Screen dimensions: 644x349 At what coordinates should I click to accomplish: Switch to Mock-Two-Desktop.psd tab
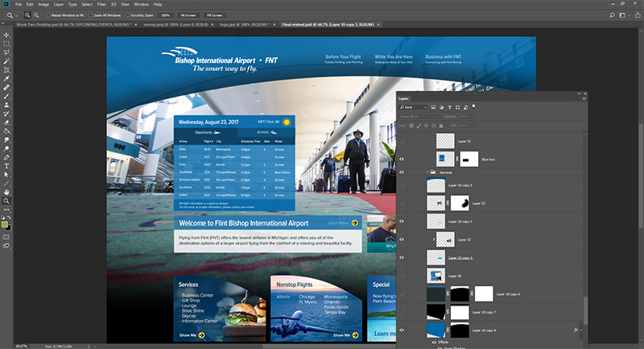[76, 25]
